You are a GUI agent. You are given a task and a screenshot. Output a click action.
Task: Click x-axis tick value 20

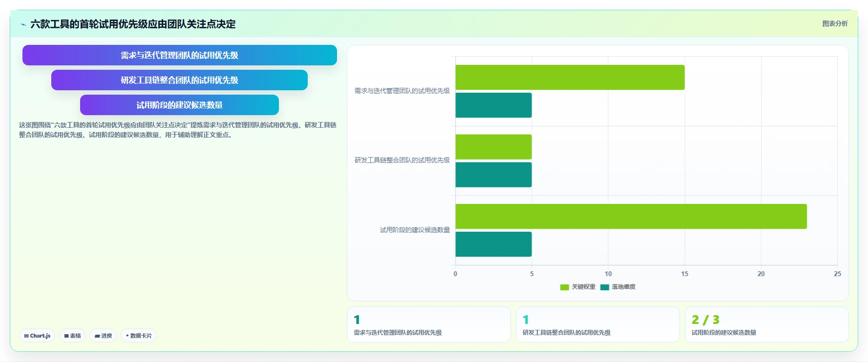coord(761,274)
